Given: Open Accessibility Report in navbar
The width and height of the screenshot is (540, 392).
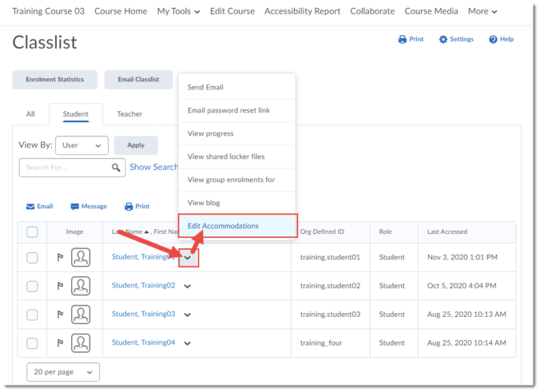Looking at the screenshot, I should (303, 11).
